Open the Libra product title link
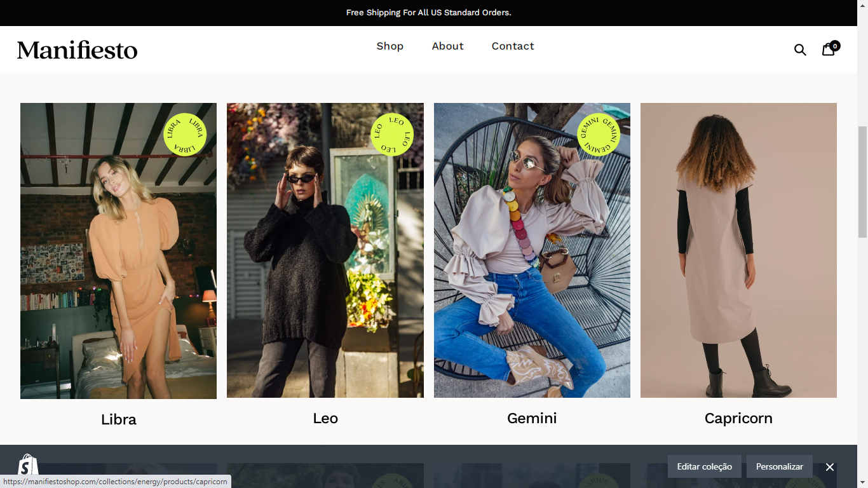Image resolution: width=868 pixels, height=488 pixels. point(119,419)
